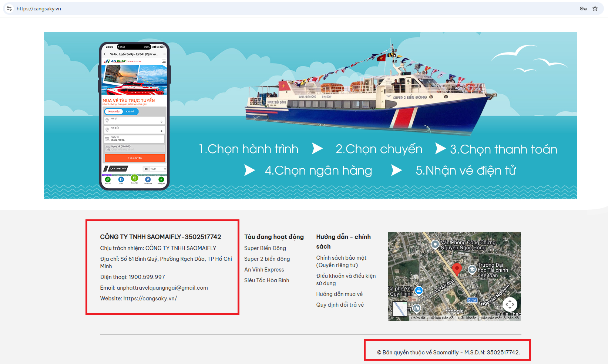The height and width of the screenshot is (364, 608).
Task: Click the banner text 4.Chọn ngân hàng
Action: coord(318,171)
